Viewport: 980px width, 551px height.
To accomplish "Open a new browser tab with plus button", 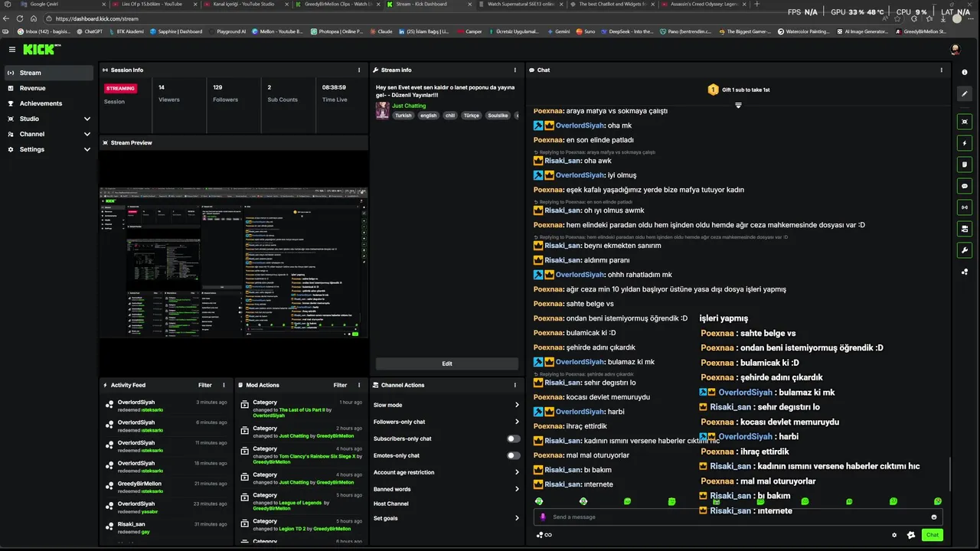I will point(757,4).
